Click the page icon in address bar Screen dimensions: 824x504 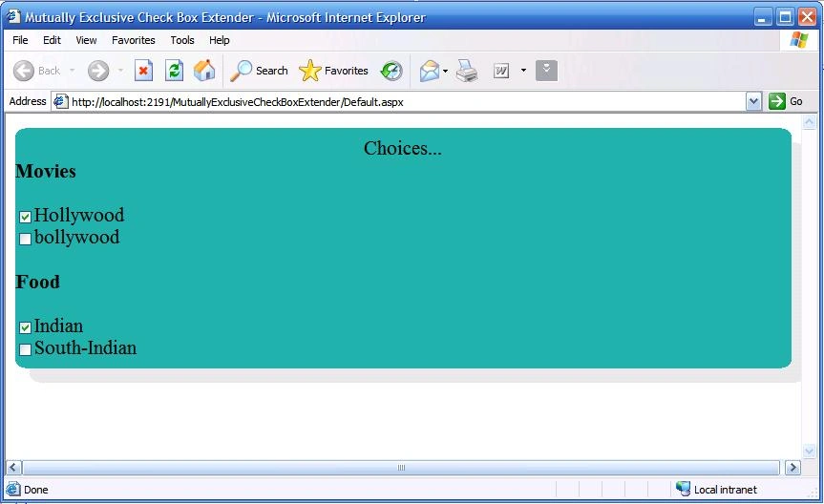click(x=61, y=101)
